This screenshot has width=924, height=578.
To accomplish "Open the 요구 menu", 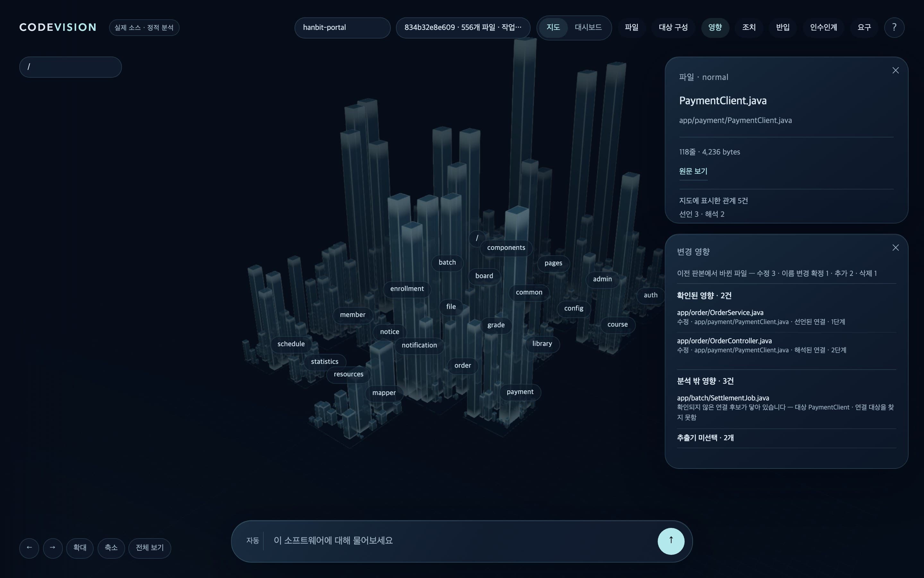I will click(864, 28).
